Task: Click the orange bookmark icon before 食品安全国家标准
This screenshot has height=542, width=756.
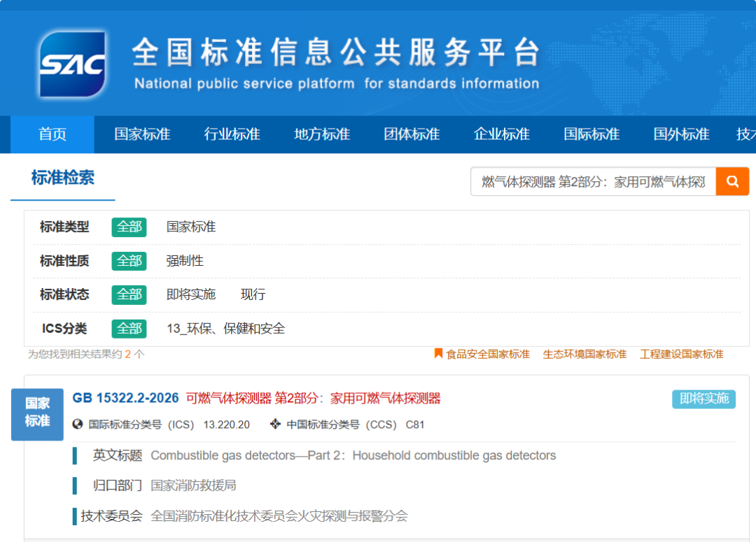Action: (x=438, y=354)
